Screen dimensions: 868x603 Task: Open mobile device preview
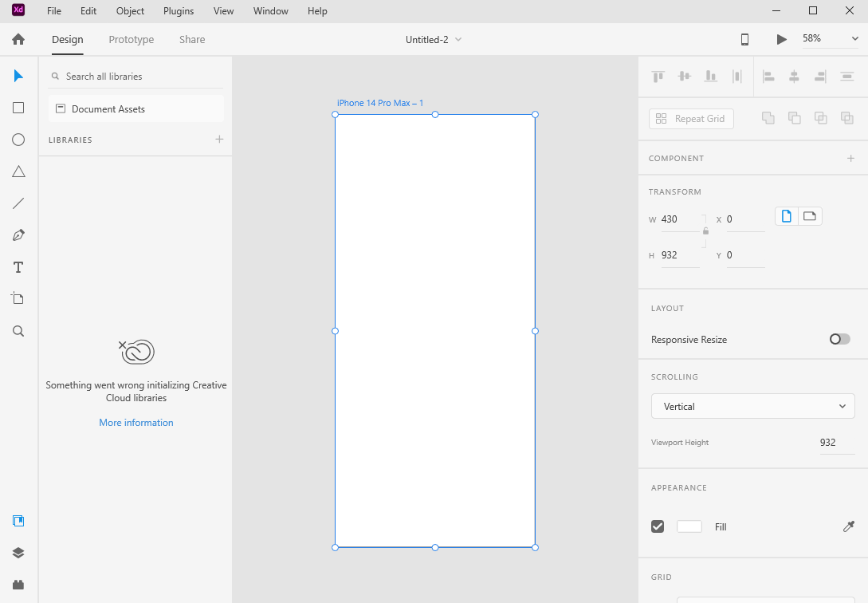(x=744, y=39)
